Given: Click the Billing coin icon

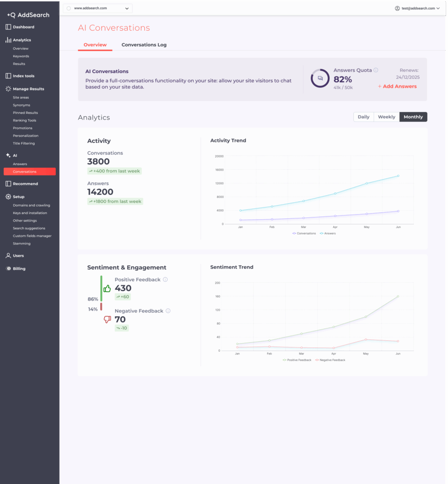Looking at the screenshot, I should 8,268.
